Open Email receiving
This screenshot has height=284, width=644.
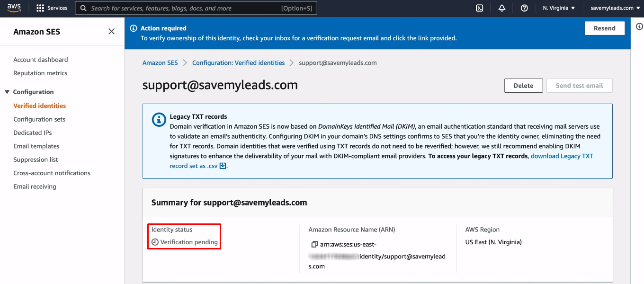[x=35, y=186]
